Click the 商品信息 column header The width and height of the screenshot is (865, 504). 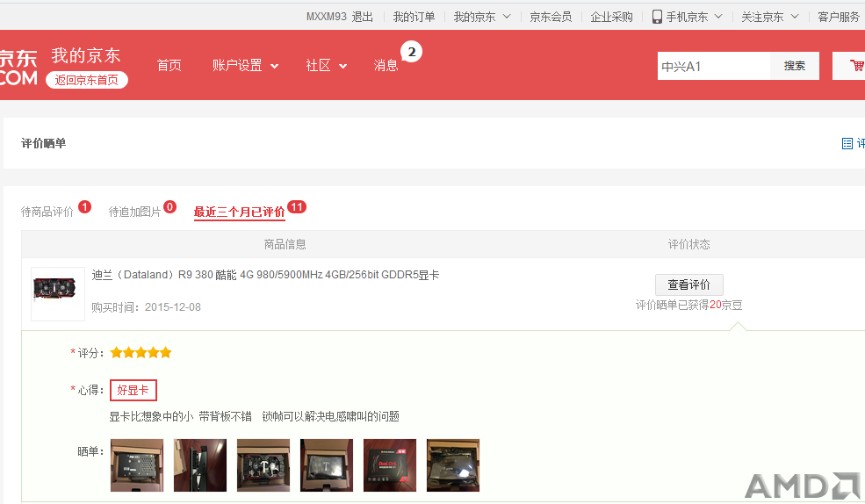coord(285,244)
